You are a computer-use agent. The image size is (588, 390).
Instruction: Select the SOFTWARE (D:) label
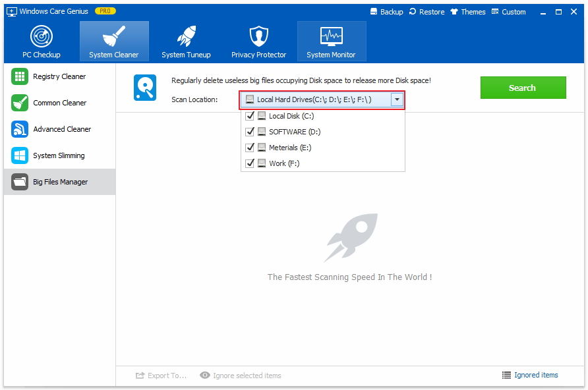point(295,132)
